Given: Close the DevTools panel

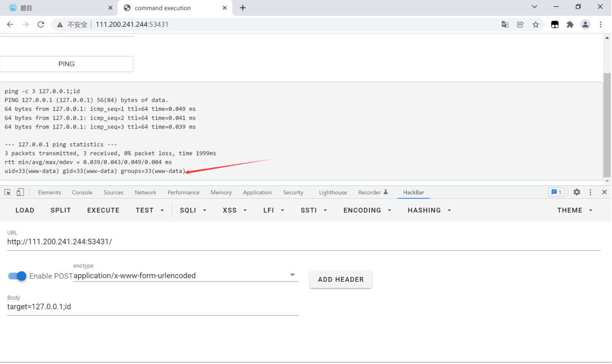Looking at the screenshot, I should point(604,192).
